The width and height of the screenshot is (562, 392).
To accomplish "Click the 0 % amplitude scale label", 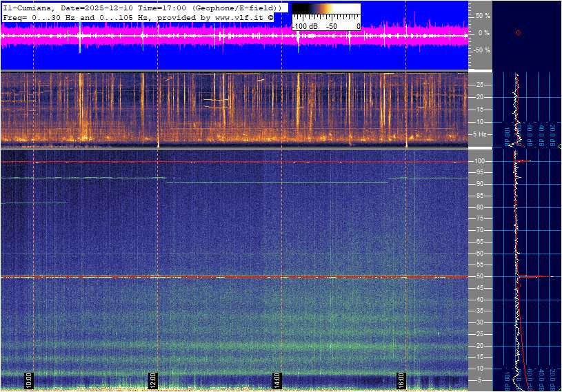I will 483,32.
